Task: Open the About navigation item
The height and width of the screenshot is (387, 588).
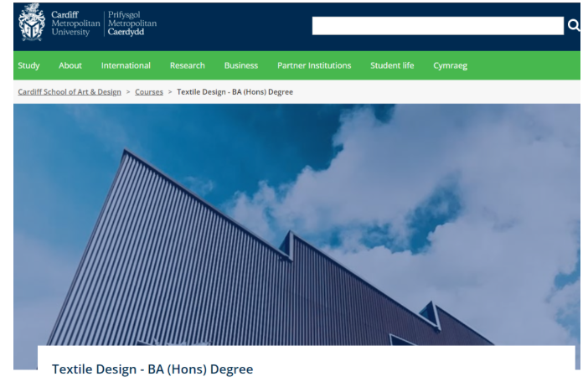Action: [70, 65]
